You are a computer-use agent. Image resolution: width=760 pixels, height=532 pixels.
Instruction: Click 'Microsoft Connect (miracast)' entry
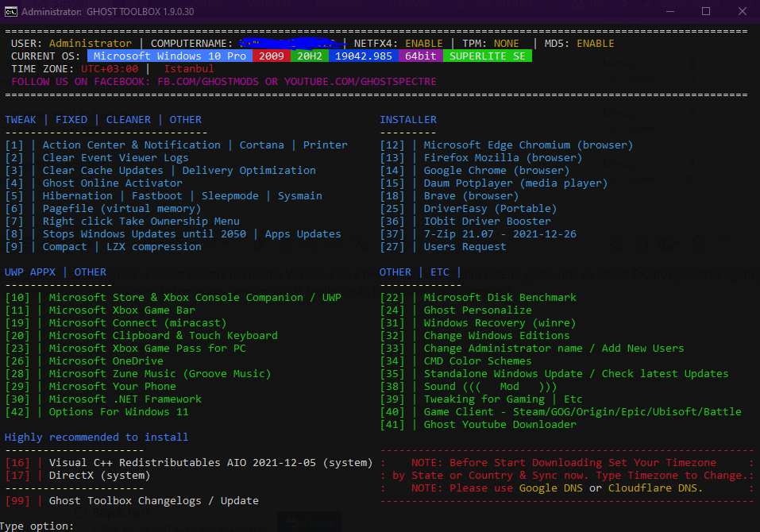pos(137,322)
